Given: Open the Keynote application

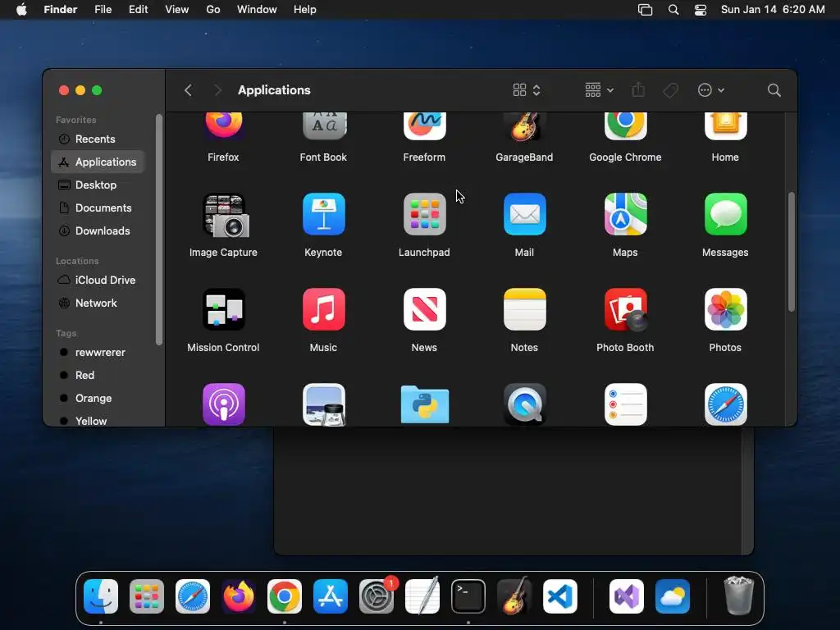Looking at the screenshot, I should click(x=323, y=214).
